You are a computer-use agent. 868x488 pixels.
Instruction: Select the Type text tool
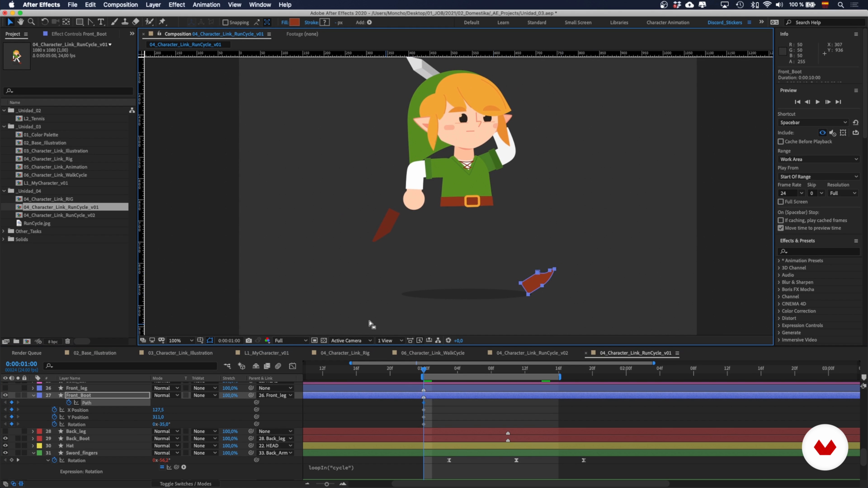click(x=101, y=22)
